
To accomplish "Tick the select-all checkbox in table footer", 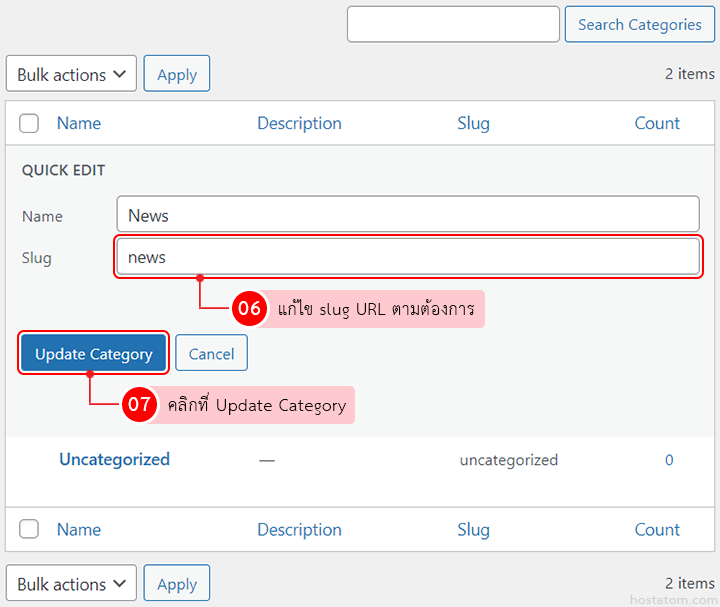I will 29,529.
